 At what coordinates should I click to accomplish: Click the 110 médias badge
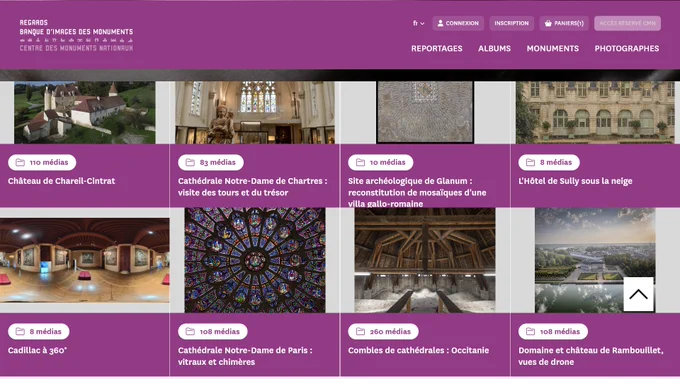(x=42, y=162)
